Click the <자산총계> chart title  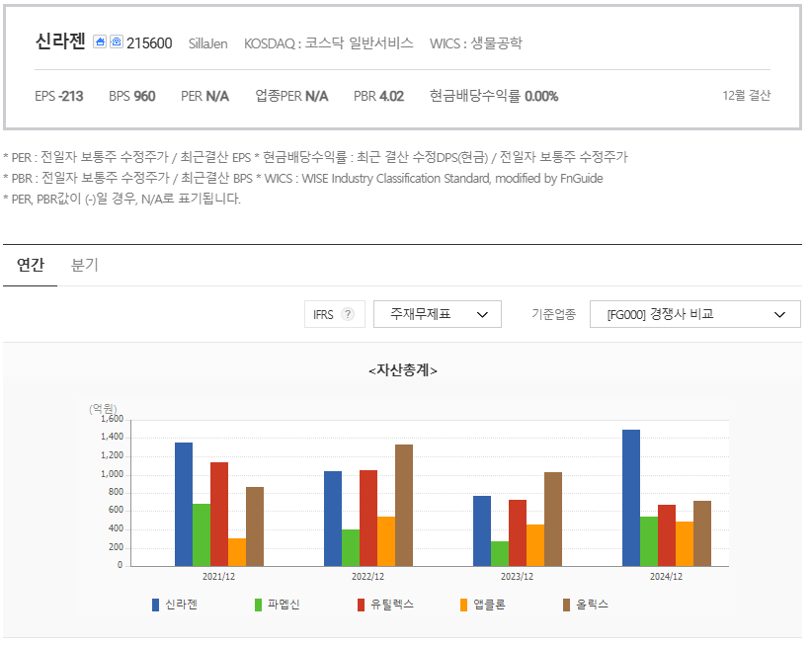pyautogui.click(x=403, y=370)
